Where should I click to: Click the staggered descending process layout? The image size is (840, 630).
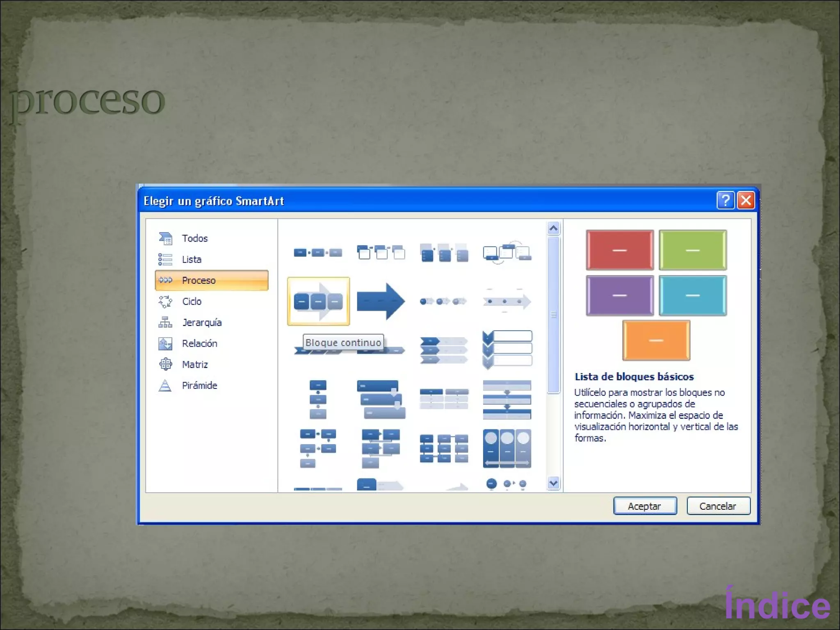click(x=381, y=399)
